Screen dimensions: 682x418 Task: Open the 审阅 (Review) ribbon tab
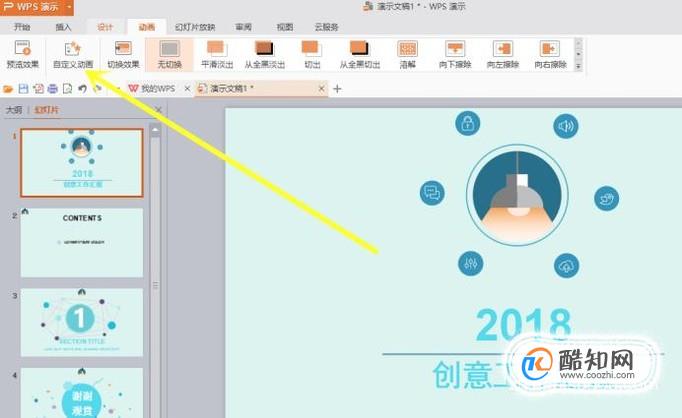[x=243, y=27]
